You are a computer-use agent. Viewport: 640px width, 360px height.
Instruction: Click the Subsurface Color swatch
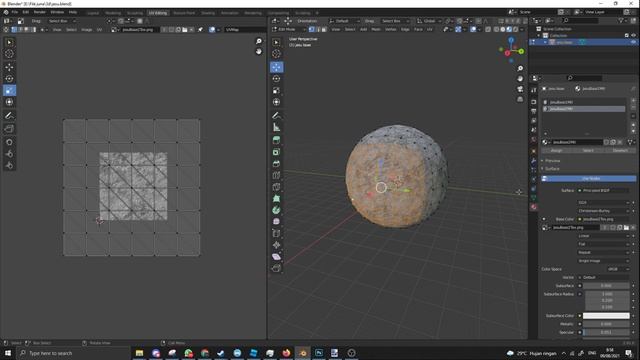606,316
